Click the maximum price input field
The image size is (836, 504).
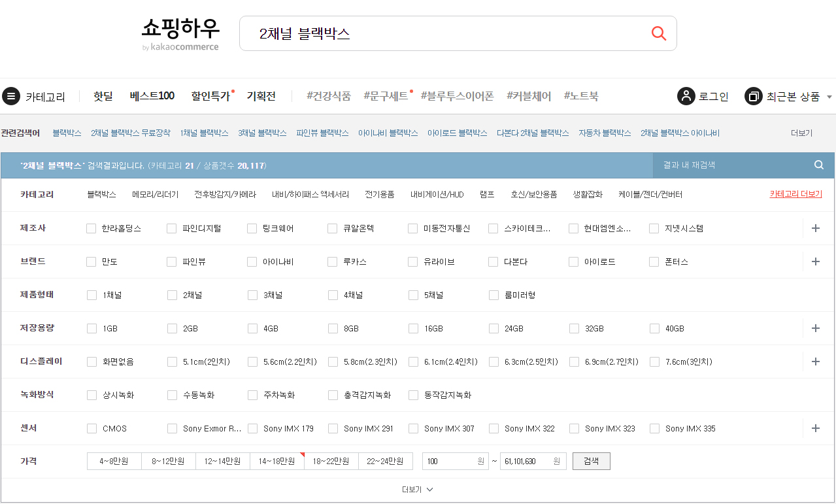click(533, 461)
